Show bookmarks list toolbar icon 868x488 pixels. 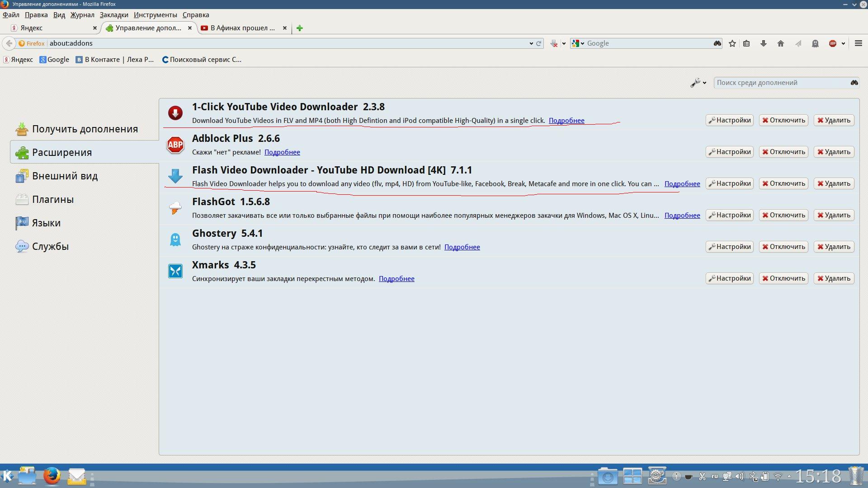[x=746, y=43]
